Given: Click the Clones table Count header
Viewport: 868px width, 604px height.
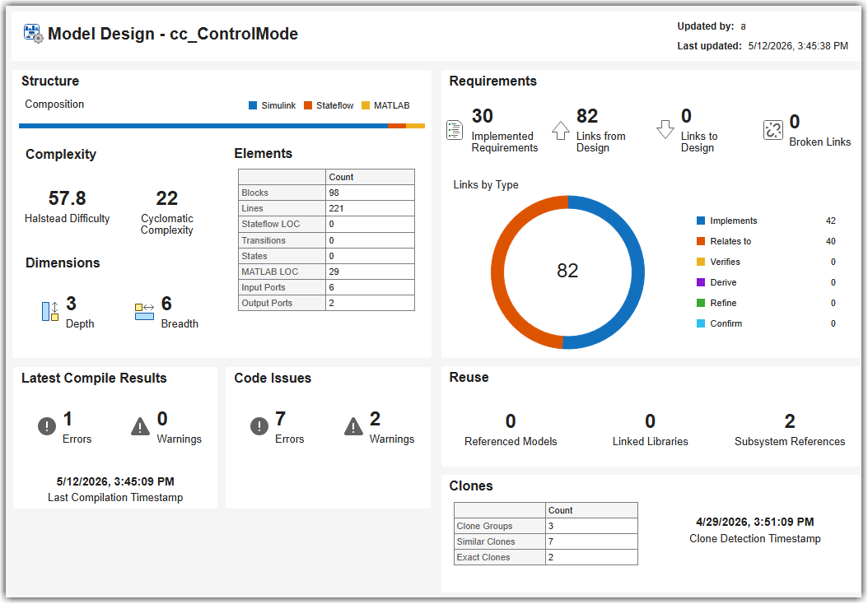Looking at the screenshot, I should [591, 510].
